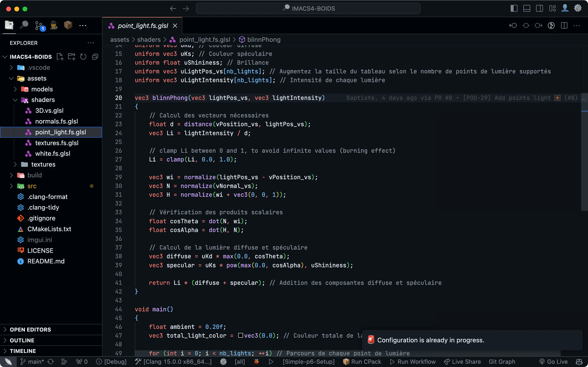Expand the OUTLINE section
This screenshot has height=367, width=588.
click(22, 340)
